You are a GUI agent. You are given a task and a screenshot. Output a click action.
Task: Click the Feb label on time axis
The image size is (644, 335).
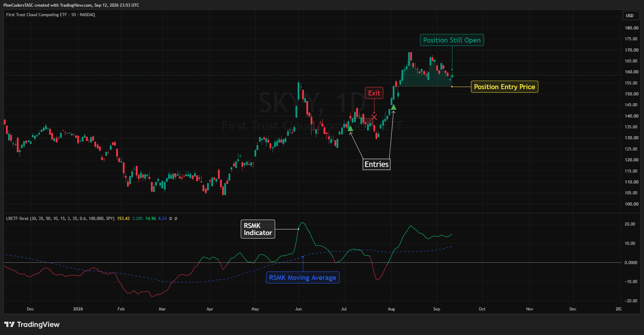click(x=121, y=309)
